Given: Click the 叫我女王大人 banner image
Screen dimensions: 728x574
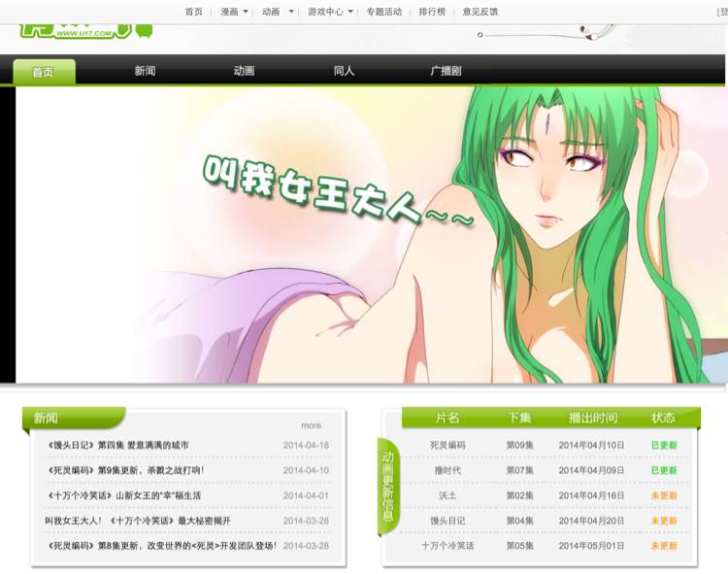Looking at the screenshot, I should click(x=370, y=235).
